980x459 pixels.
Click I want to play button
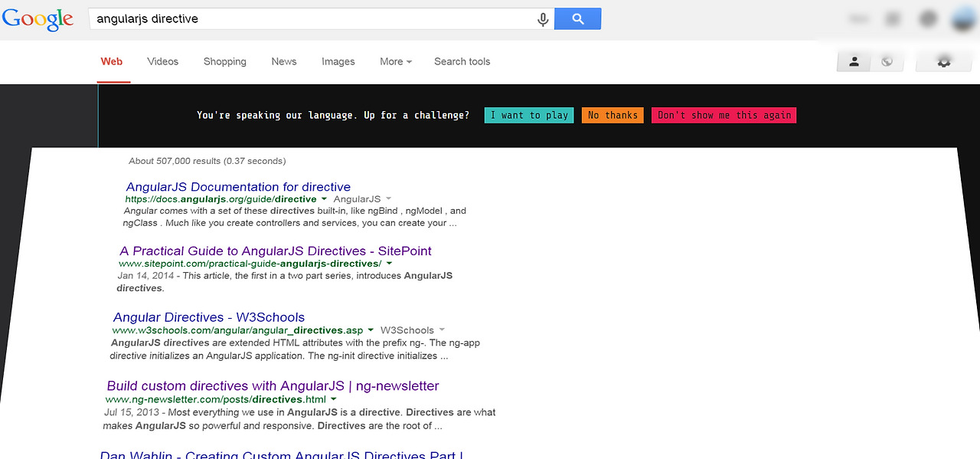[x=529, y=115]
